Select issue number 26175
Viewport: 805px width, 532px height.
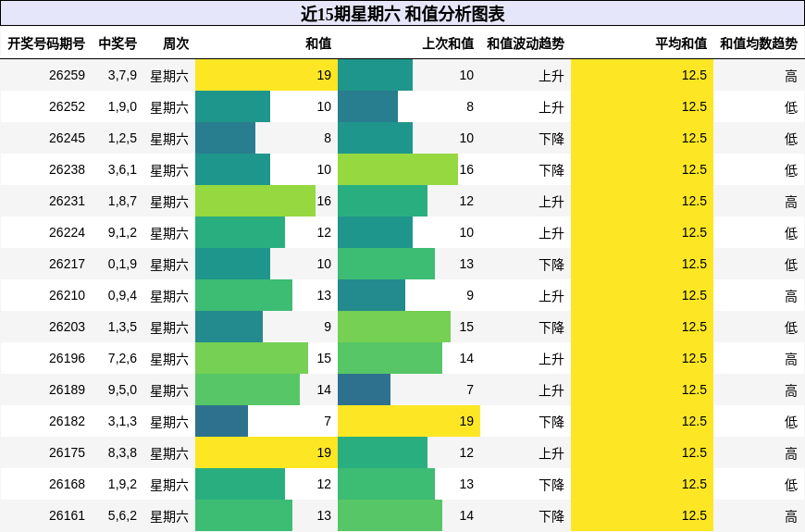[68, 453]
